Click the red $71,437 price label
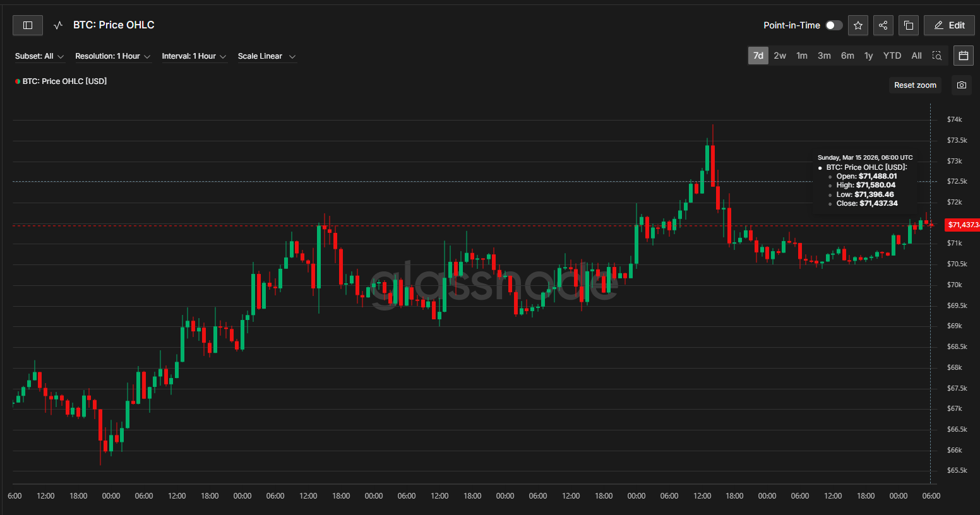 pos(962,225)
